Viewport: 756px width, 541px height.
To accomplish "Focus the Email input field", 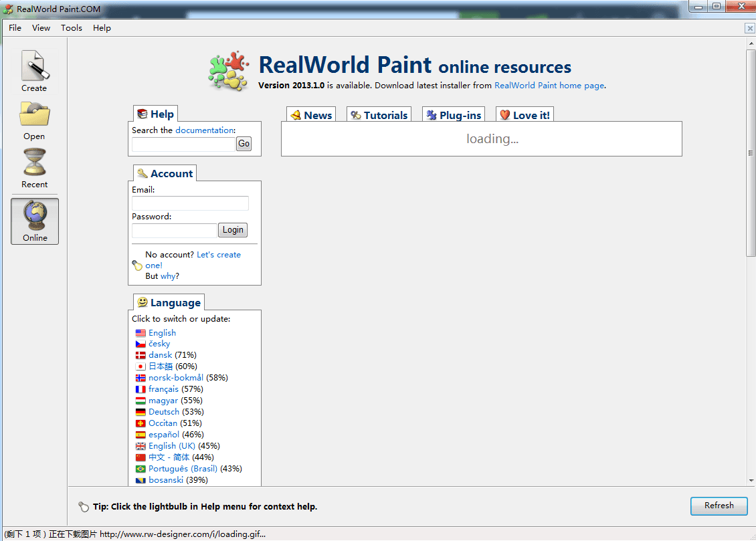I will click(x=190, y=203).
